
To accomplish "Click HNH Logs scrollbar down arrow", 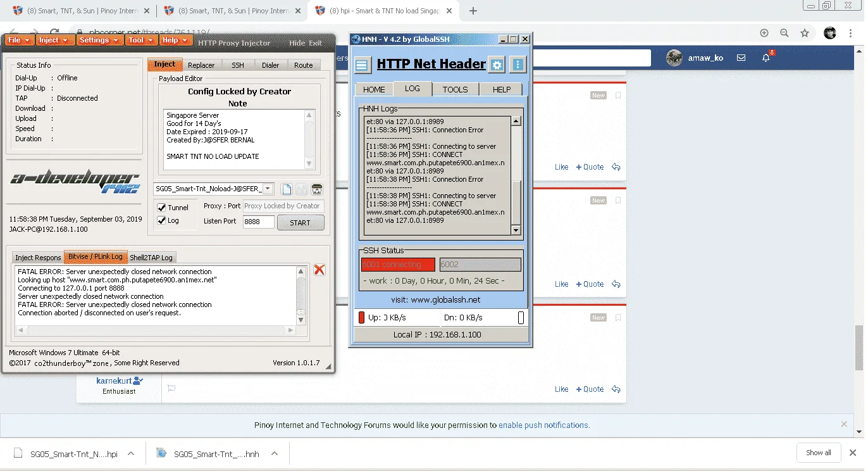I will point(516,230).
